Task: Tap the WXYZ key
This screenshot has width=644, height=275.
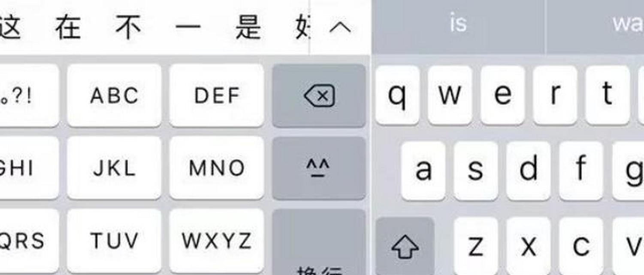Action: click(x=217, y=241)
